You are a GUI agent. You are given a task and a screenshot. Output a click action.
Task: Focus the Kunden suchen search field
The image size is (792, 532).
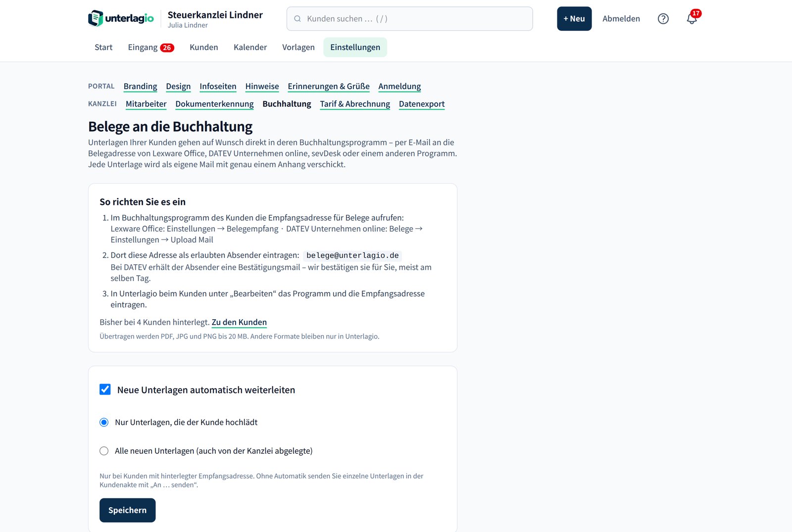[409, 19]
